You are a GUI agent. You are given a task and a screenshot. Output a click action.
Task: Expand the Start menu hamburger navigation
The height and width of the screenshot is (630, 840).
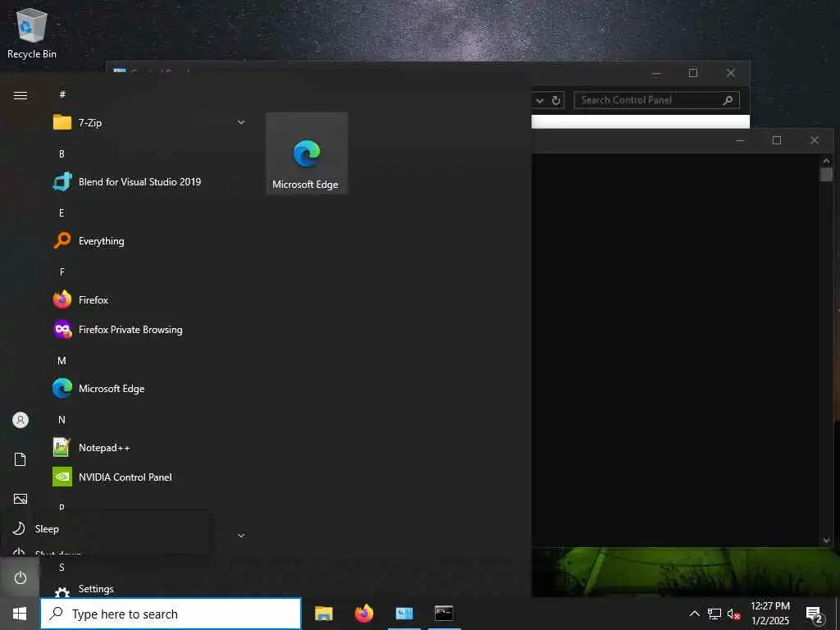coord(21,95)
